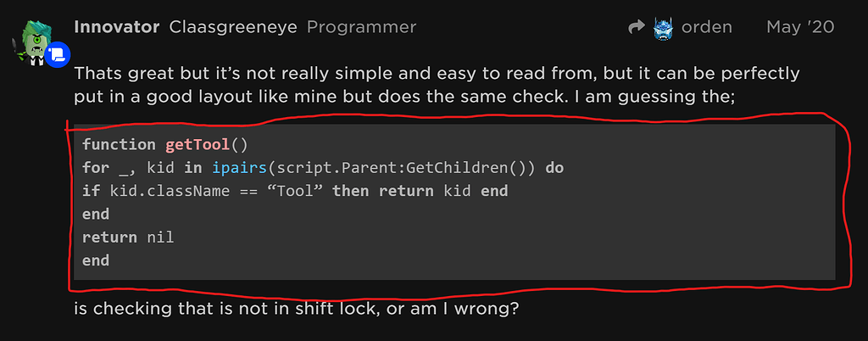Click the blue badge icon on avatar
This screenshot has height=341, width=868.
coord(58,56)
